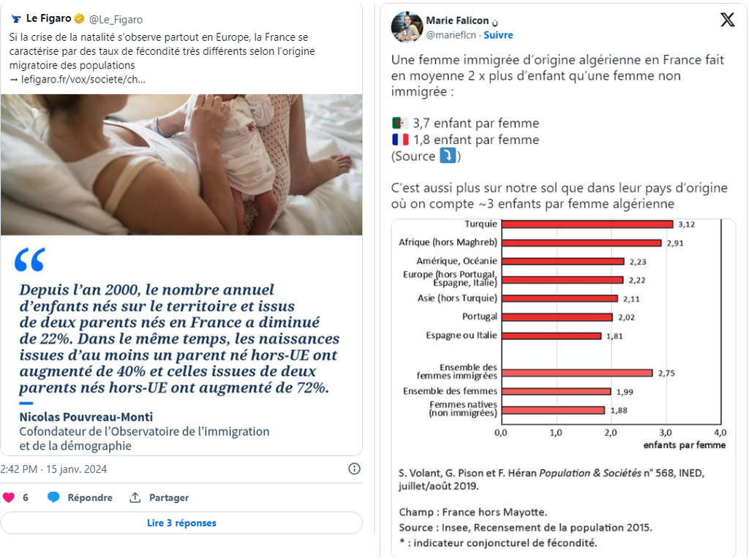Open the @Le_Figaro handle
Image resolution: width=749 pixels, height=560 pixels.
[116, 20]
